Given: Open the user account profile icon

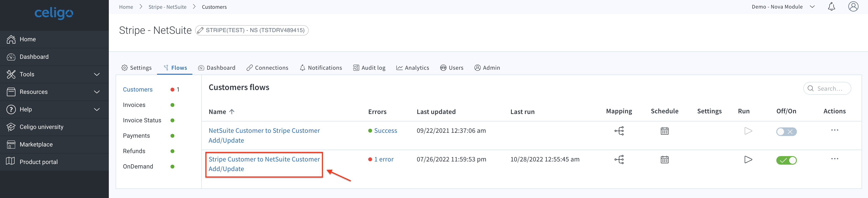Looking at the screenshot, I should click(x=853, y=6).
